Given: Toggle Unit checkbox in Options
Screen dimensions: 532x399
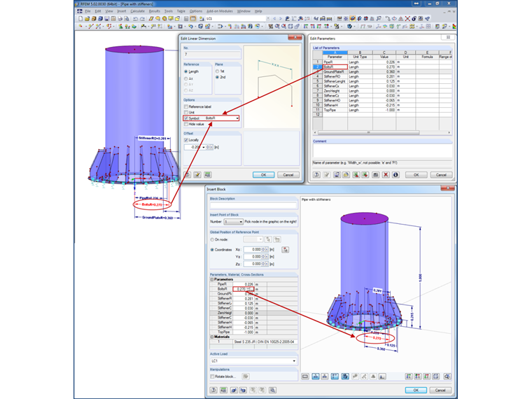Looking at the screenshot, I should pos(186,112).
